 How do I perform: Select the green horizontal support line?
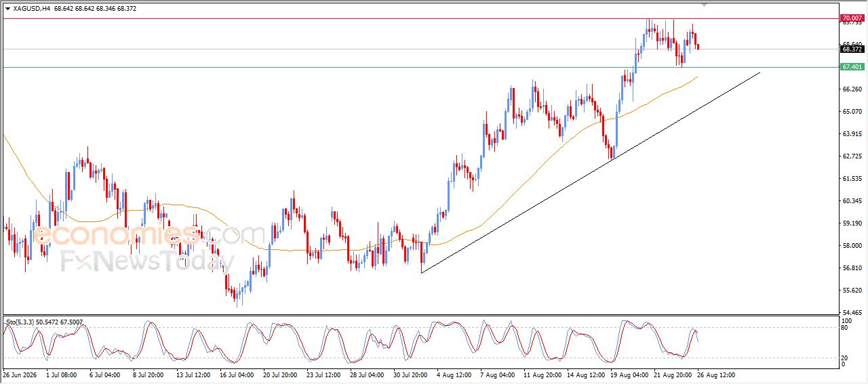420,67
